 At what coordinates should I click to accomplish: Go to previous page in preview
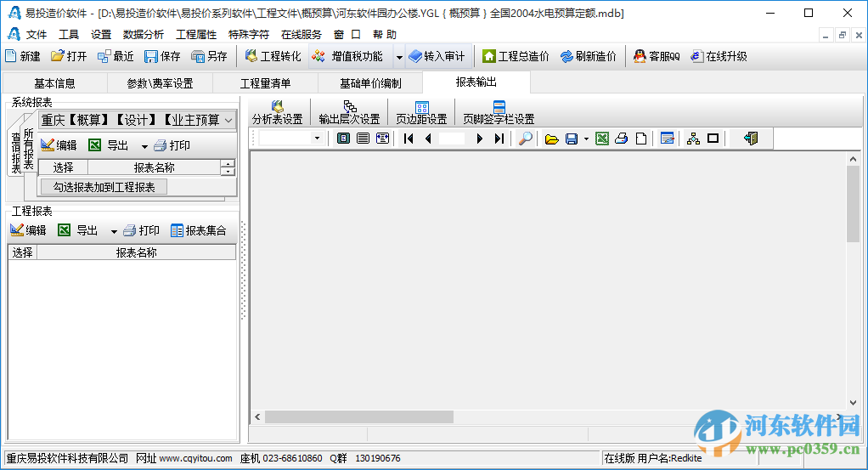(428, 139)
